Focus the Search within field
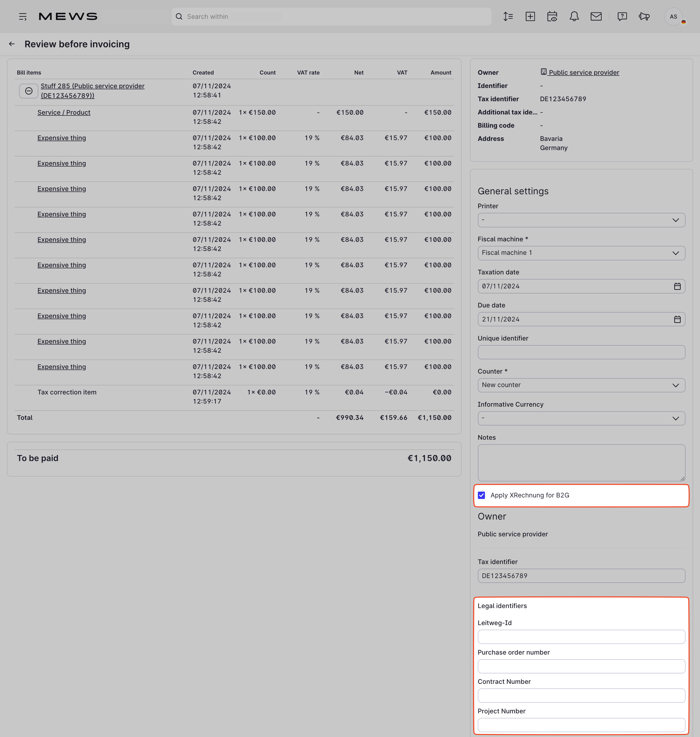The image size is (700, 737). pos(331,17)
